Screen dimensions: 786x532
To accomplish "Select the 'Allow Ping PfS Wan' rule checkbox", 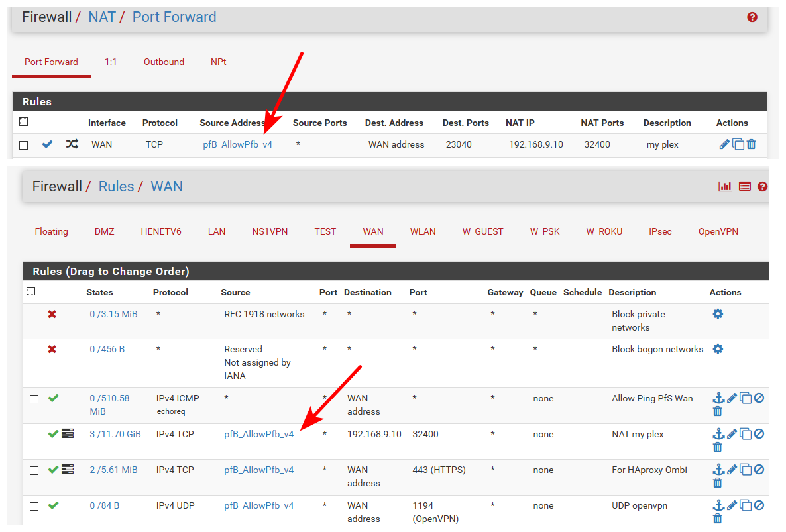I will pos(34,399).
